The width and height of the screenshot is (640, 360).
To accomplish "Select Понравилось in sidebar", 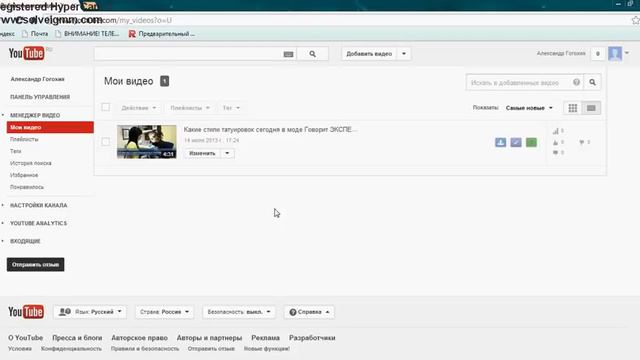I will 27,187.
